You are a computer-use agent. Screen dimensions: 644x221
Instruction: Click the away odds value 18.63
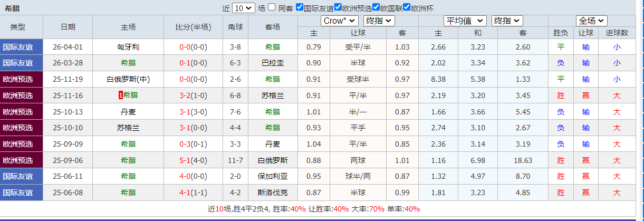click(x=523, y=160)
